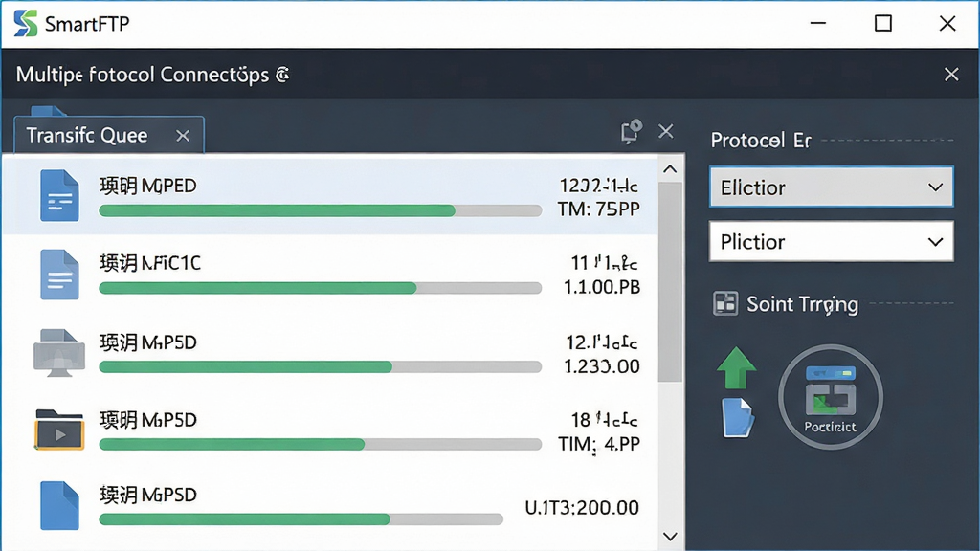Click the progress bar of the MFiC1C transfer

coord(320,288)
